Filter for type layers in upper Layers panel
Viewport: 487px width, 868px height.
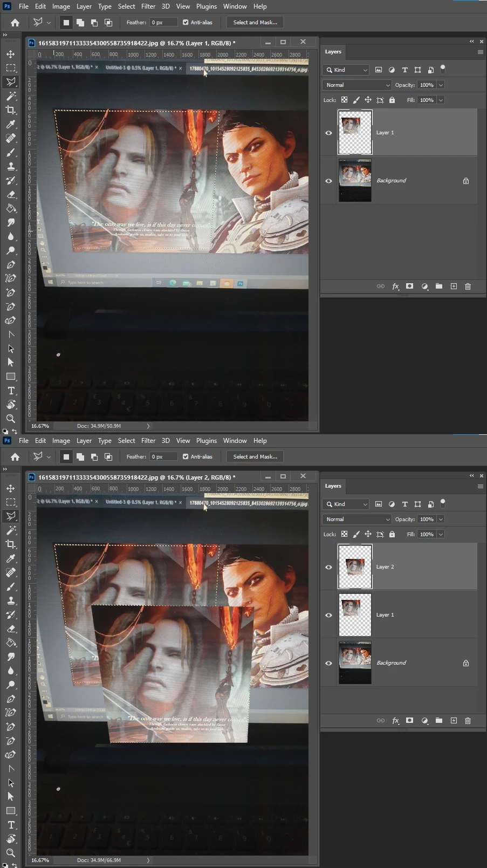tap(404, 70)
